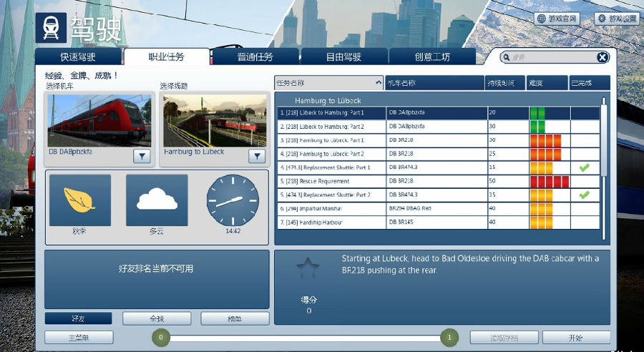Switch leaderboard to Global (全球)
Image resolution: width=644 pixels, height=352 pixels.
(157, 318)
